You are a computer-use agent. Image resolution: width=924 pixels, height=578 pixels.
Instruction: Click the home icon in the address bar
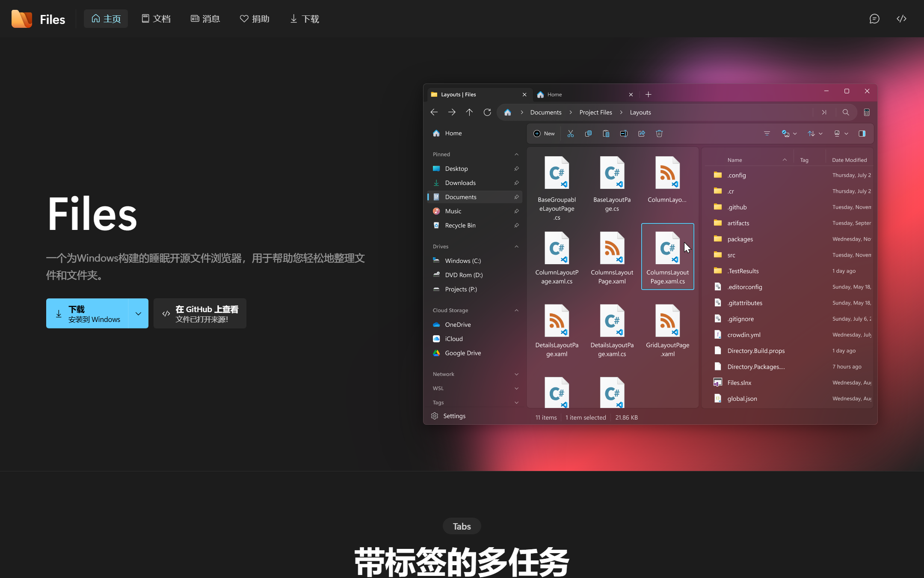(508, 112)
